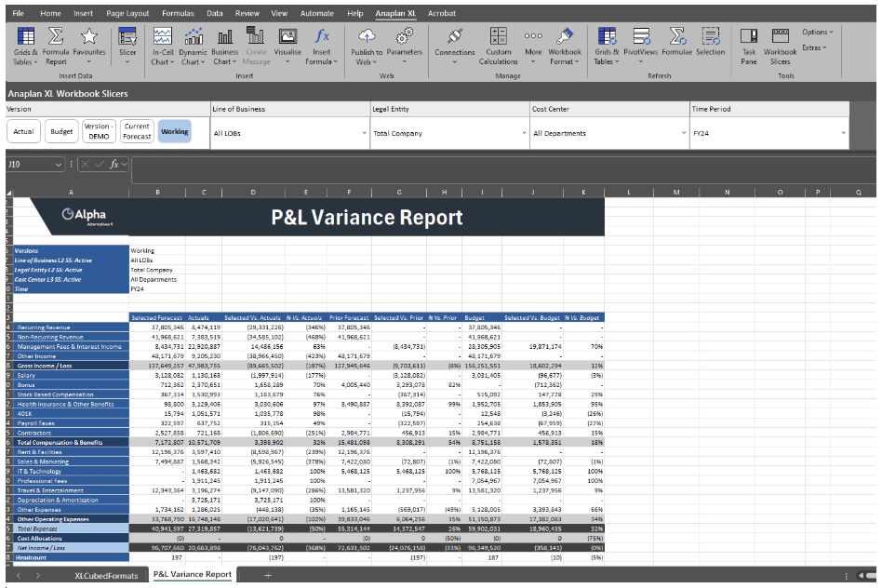The height and width of the screenshot is (588, 882).
Task: Open the Time Period FY24 dropdown
Action: [x=768, y=133]
